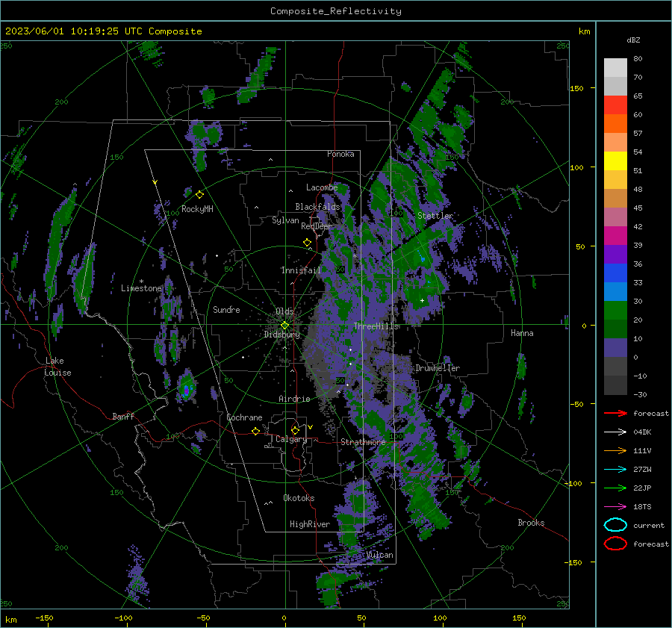Click the white 04DK arrow icon
The width and height of the screenshot is (672, 628).
pos(615,432)
